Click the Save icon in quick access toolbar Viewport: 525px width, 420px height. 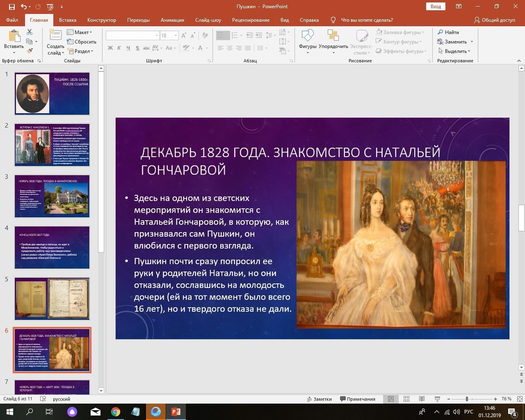coord(11,7)
